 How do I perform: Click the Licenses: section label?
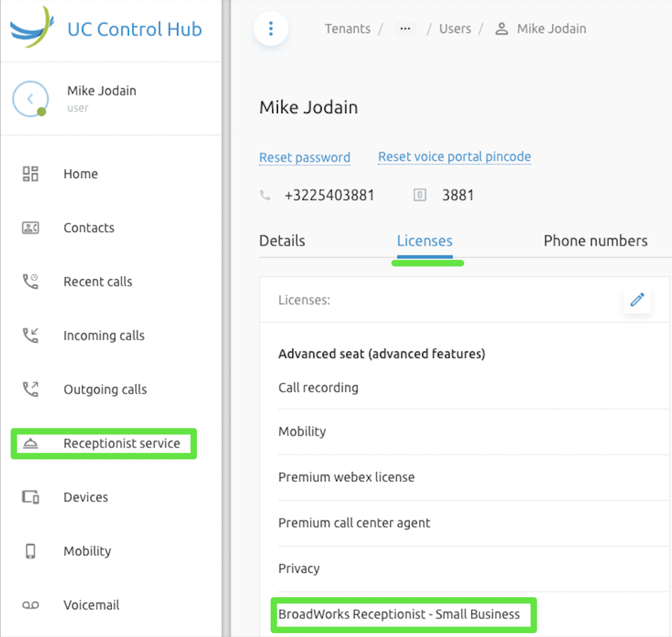(x=304, y=300)
